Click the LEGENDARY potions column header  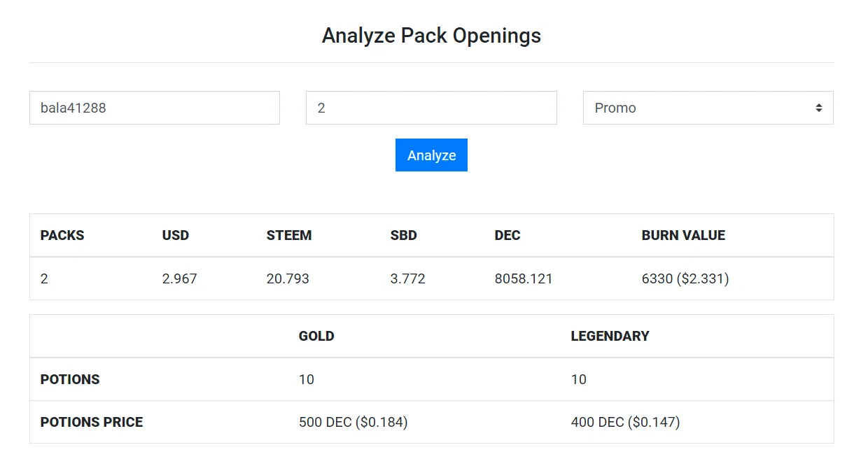pyautogui.click(x=610, y=336)
